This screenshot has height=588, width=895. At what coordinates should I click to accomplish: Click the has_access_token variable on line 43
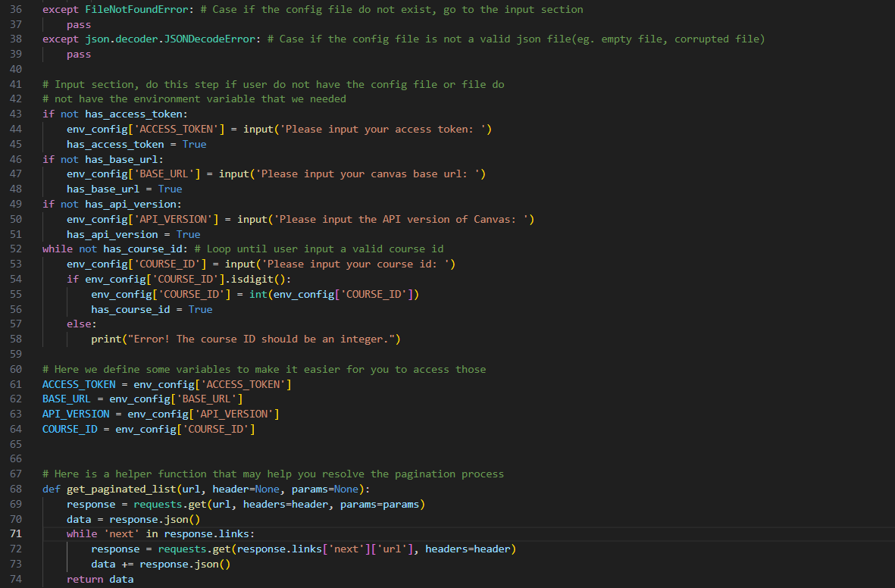click(x=133, y=114)
